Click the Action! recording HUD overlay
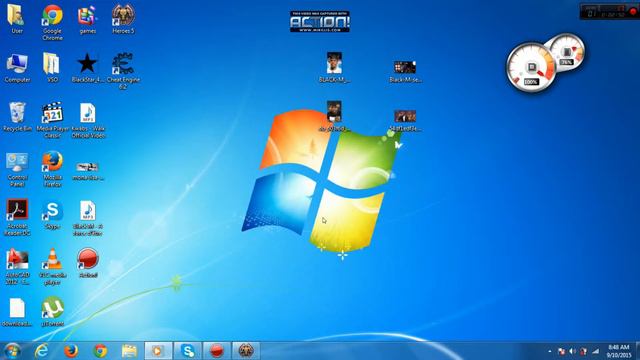This screenshot has width=640, height=360. coord(609,11)
